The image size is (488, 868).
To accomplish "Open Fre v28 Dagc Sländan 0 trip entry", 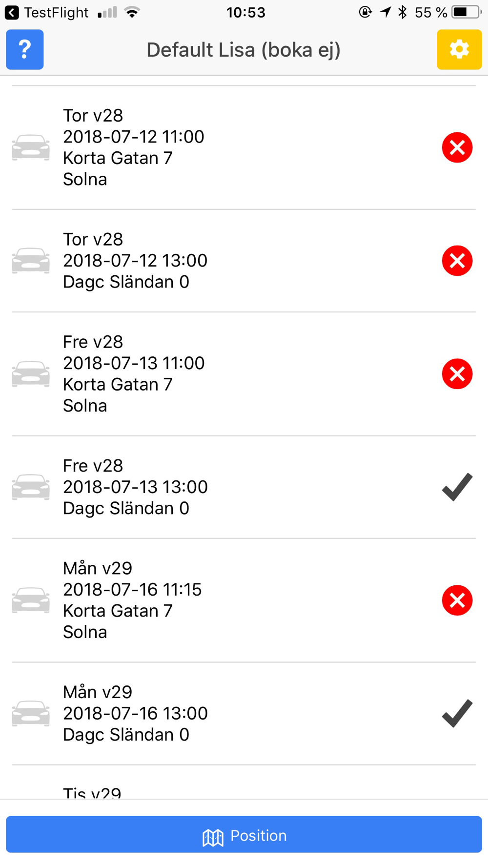I will click(x=244, y=487).
